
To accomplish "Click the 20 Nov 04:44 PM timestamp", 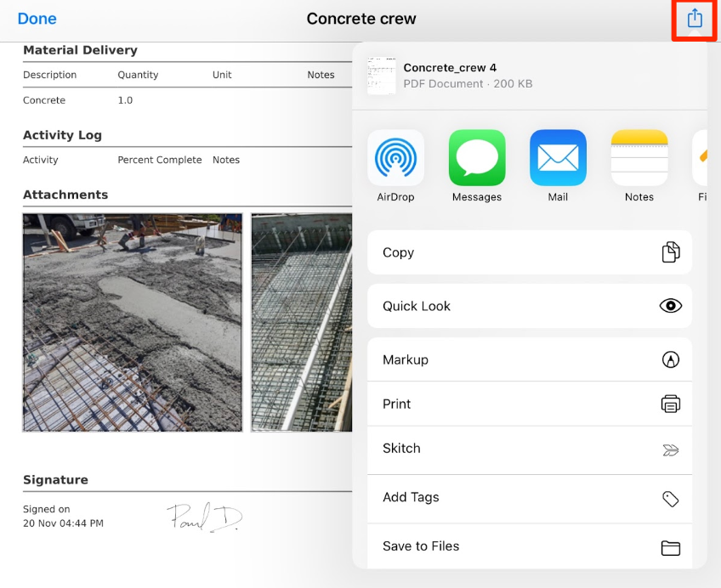I will [63, 523].
